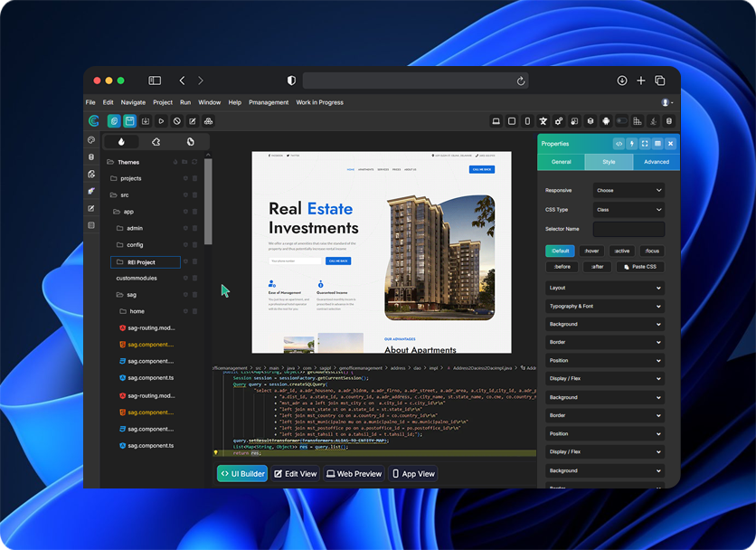Screen dimensions: 756x550
Task: Switch to the General properties tab
Action: coord(562,162)
